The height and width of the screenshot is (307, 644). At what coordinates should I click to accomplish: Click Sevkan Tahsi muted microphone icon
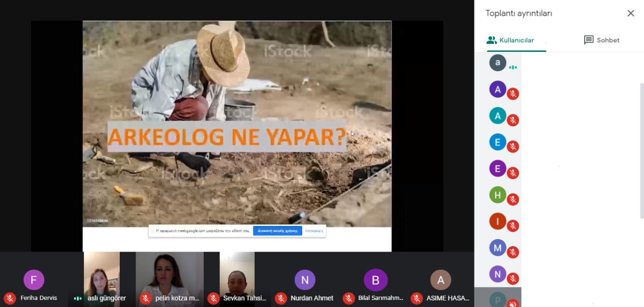pos(213,298)
